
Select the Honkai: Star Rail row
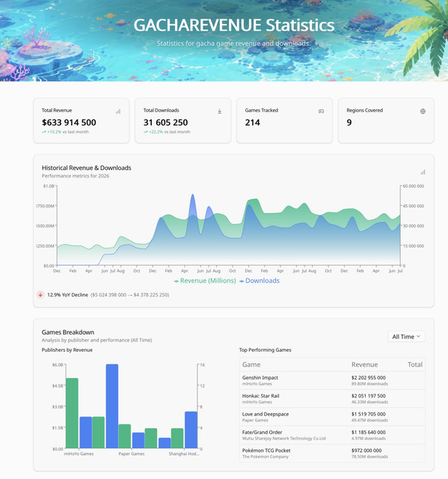tap(332, 399)
